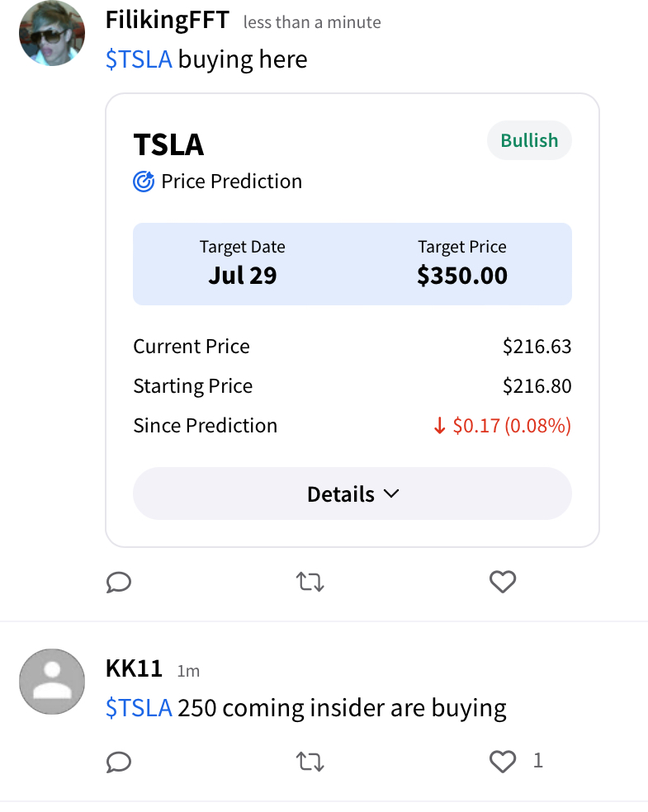
Task: Open $TSLA cashtag in KK11's post
Action: coord(139,708)
